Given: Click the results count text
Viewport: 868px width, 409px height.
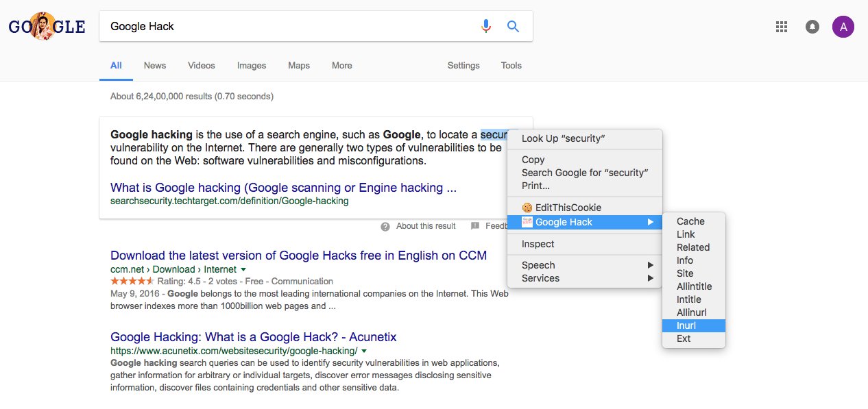Looking at the screenshot, I should [192, 97].
